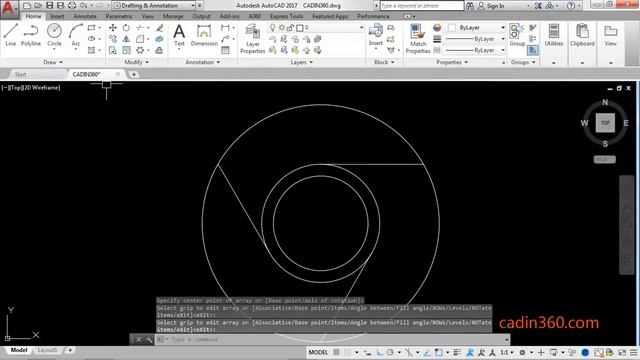640x360 pixels.
Task: Select the Offset tool in Modify panel
Action: point(160,50)
